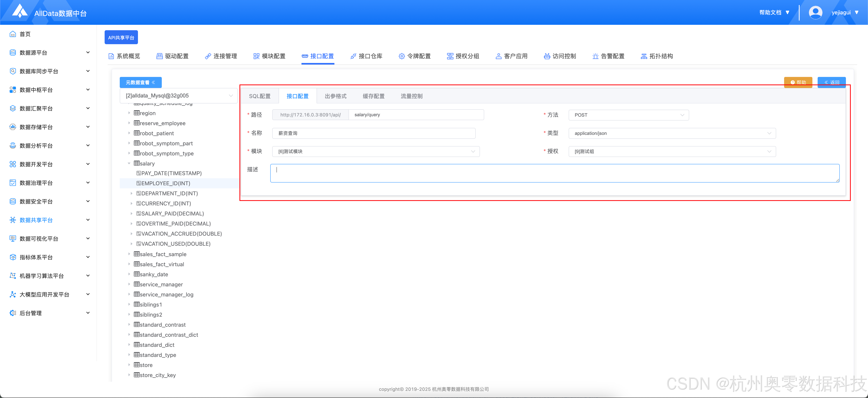Click the 返回 back button
This screenshot has width=868, height=398.
pyautogui.click(x=831, y=82)
